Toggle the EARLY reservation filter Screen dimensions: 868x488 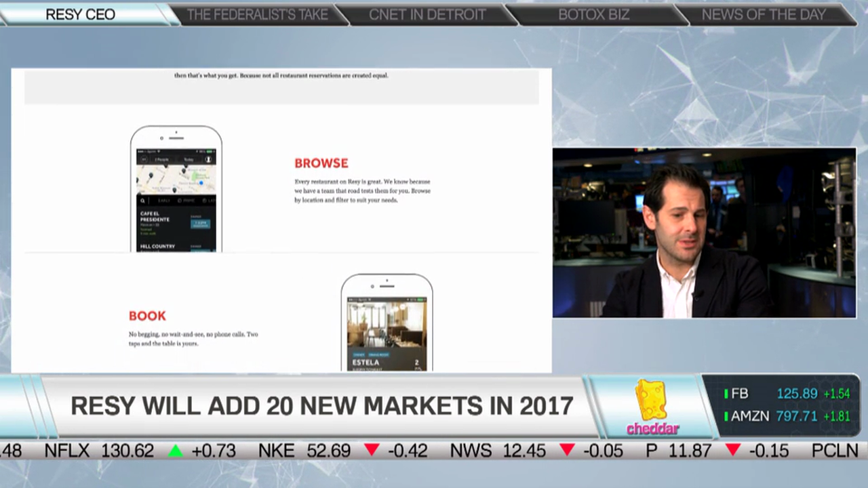164,199
